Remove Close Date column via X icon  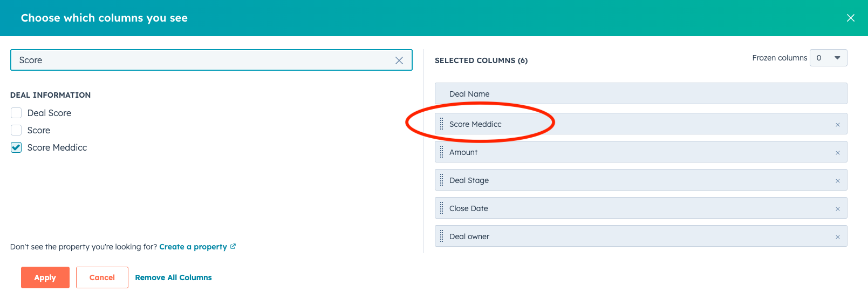837,209
